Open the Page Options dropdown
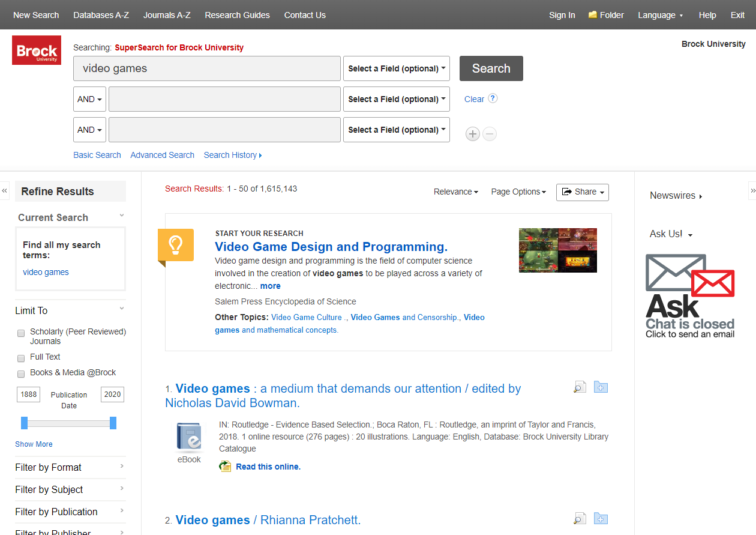Screen dimensions: 756x535 point(518,192)
